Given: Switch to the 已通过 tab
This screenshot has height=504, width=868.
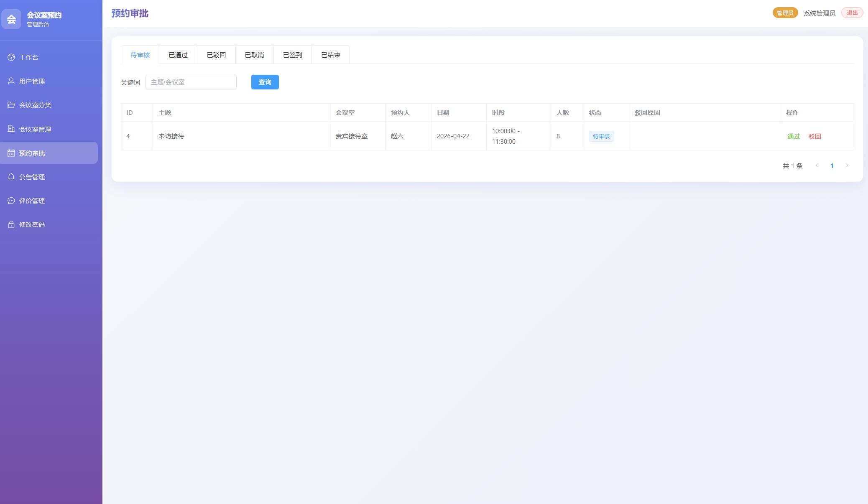Looking at the screenshot, I should (x=178, y=55).
